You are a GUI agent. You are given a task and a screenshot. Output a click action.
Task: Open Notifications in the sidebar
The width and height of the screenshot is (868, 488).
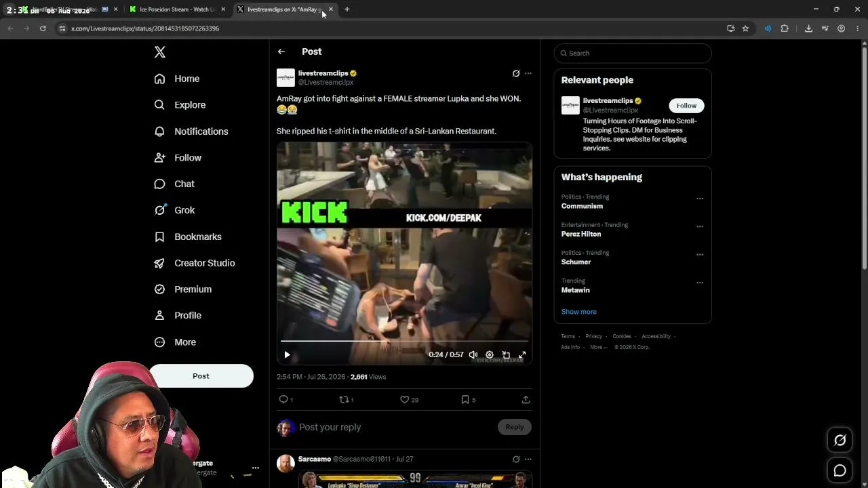tap(191, 131)
